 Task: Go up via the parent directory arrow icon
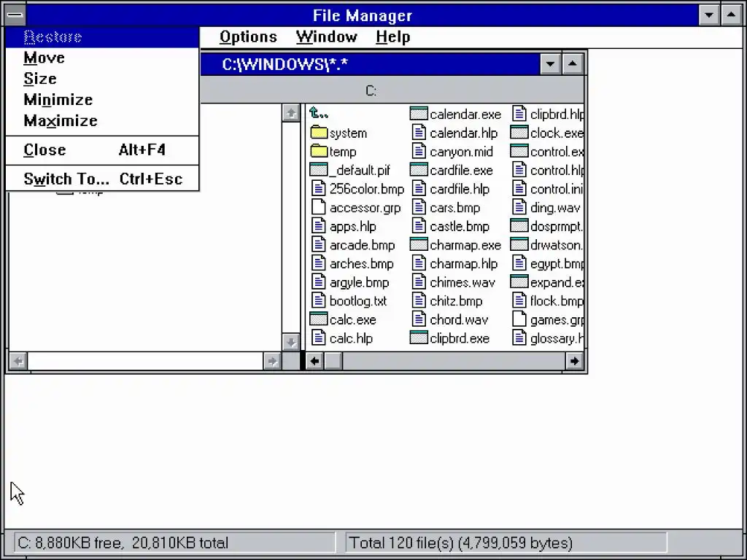[x=318, y=113]
